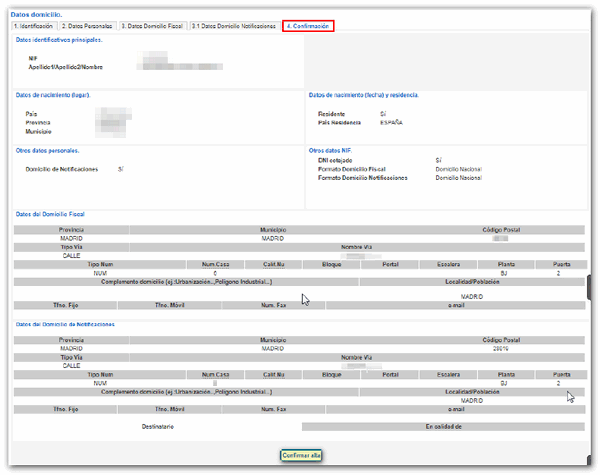Click Provincia header in Domicilio Fiscal table

[71, 230]
